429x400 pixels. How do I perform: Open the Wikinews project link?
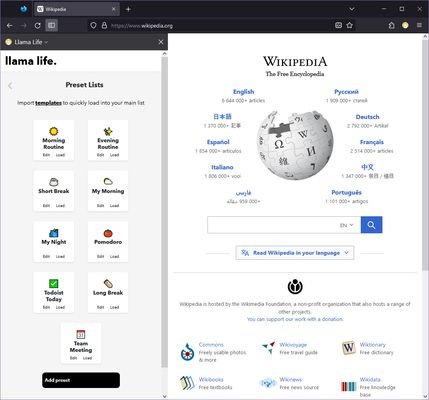pos(291,379)
